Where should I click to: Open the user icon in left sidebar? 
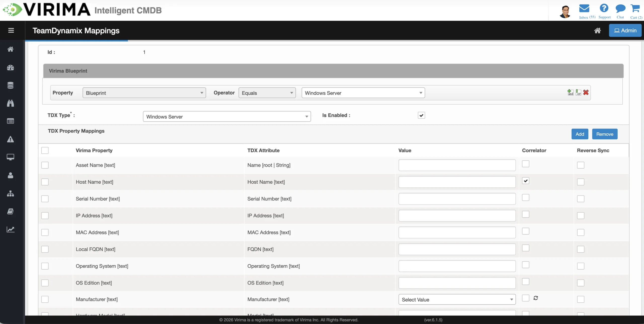point(10,175)
